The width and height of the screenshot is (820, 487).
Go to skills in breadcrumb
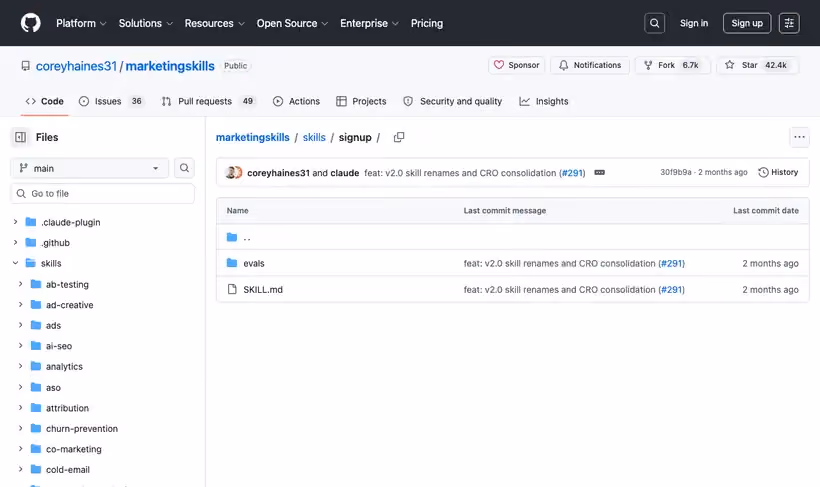coord(314,137)
